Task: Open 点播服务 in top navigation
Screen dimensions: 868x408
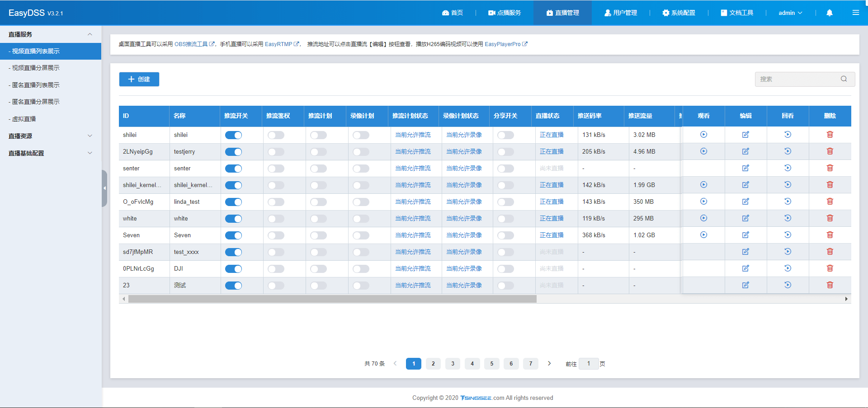Action: [x=505, y=13]
